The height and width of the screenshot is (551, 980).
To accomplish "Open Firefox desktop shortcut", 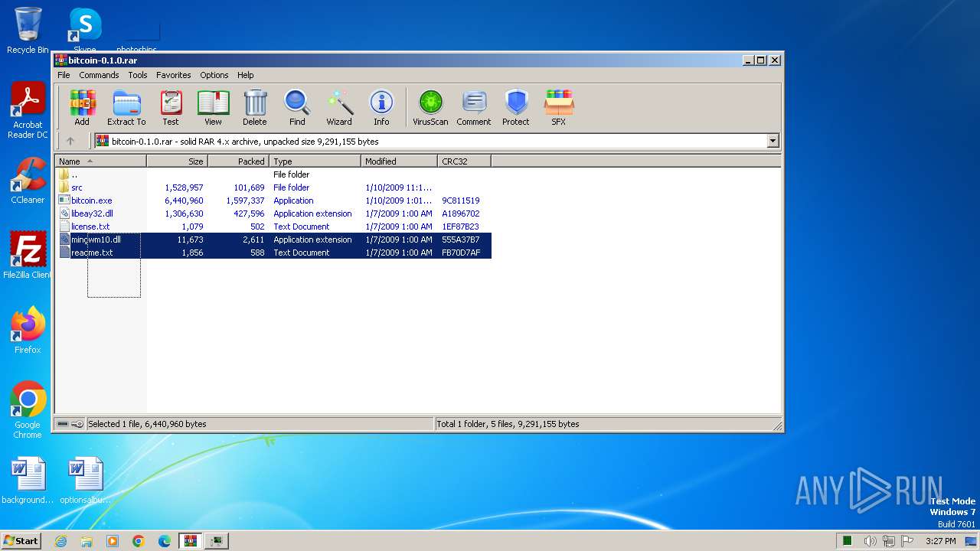I will tap(28, 331).
